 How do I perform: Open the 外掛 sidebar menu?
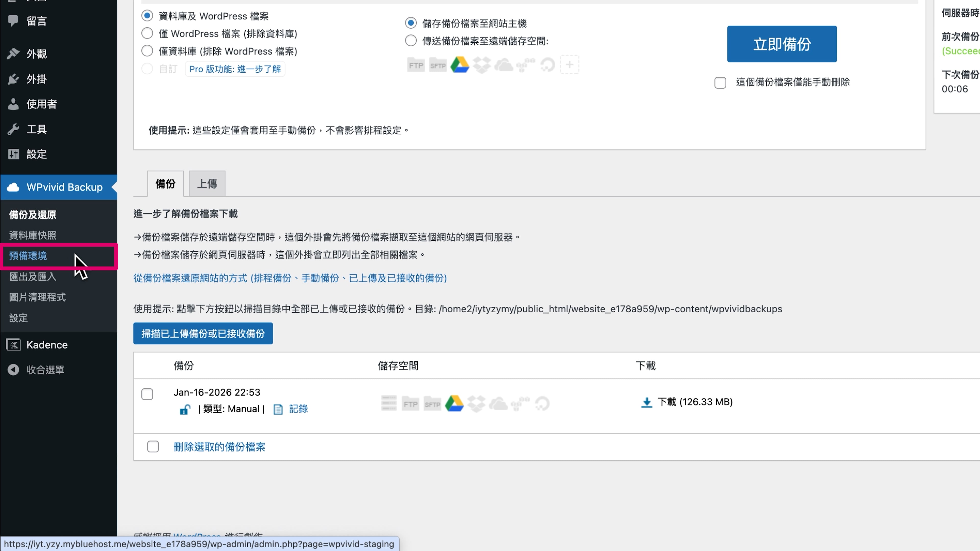click(x=36, y=79)
